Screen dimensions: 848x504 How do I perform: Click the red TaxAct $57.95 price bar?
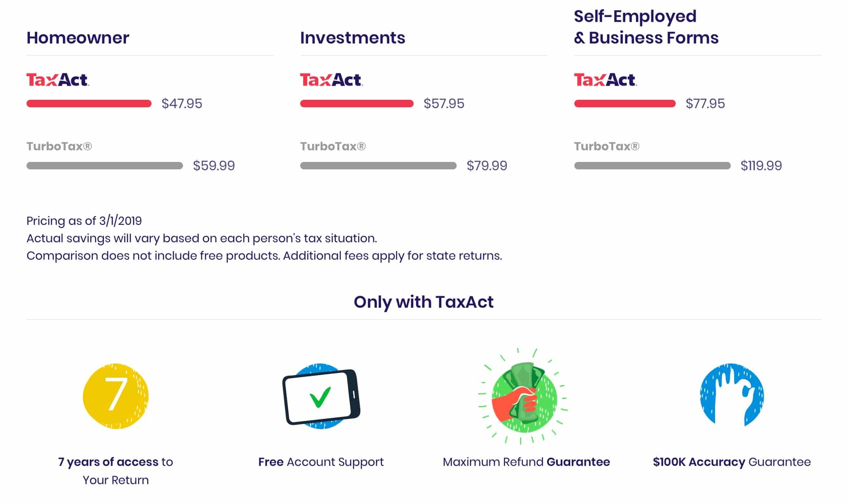[357, 104]
